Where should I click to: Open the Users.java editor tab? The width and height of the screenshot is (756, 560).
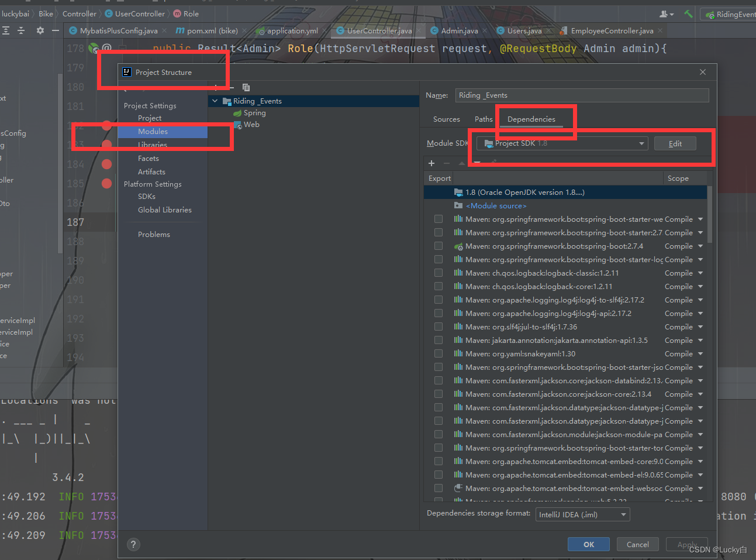(524, 31)
